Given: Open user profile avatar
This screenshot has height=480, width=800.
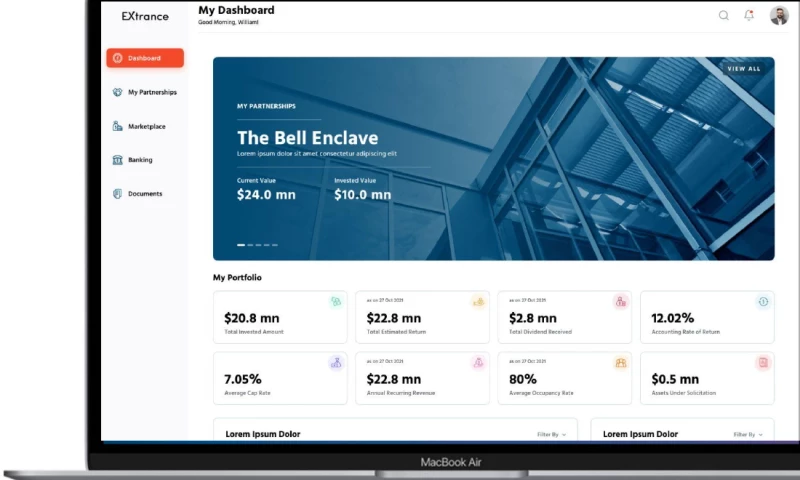Looking at the screenshot, I should tap(779, 15).
